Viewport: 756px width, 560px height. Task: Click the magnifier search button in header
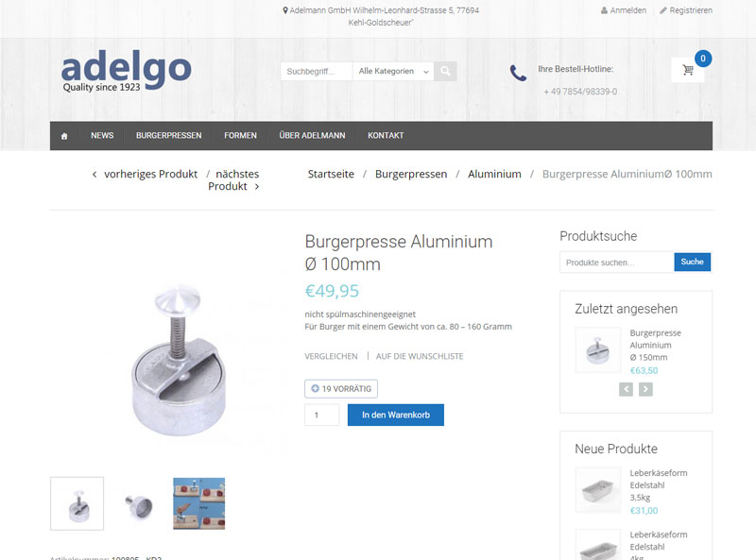coord(445,72)
